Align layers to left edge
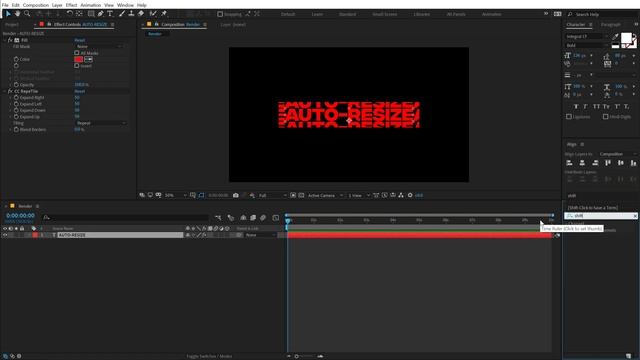 click(569, 163)
